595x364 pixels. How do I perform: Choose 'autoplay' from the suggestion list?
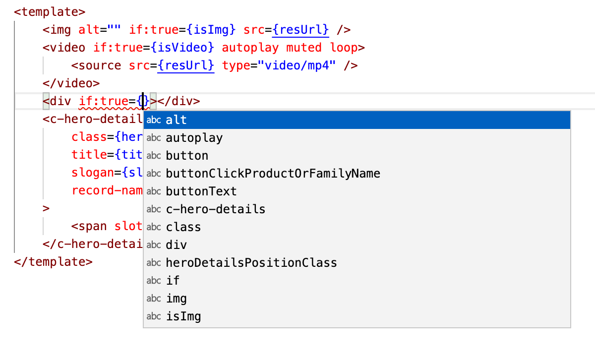click(x=357, y=138)
